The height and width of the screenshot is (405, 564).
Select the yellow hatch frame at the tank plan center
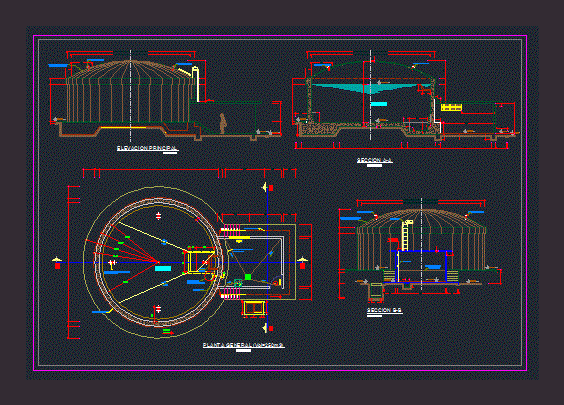coord(199,262)
